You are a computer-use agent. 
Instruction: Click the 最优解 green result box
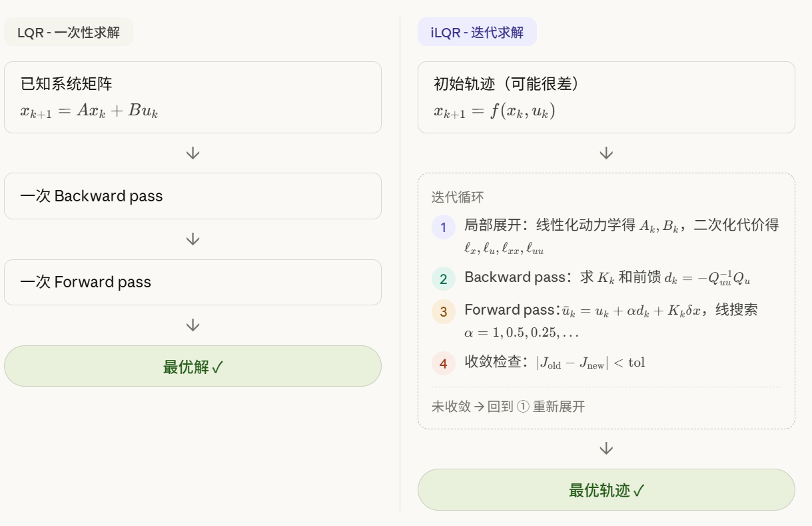pyautogui.click(x=193, y=366)
